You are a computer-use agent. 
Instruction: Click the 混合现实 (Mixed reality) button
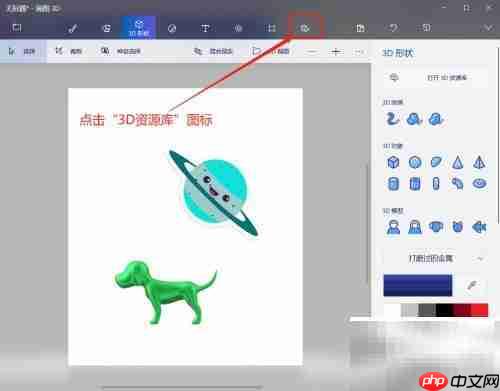[x=213, y=51]
